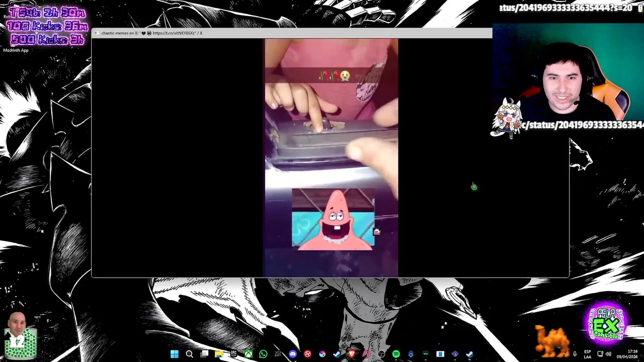Open Task View from the taskbar

click(x=204, y=354)
